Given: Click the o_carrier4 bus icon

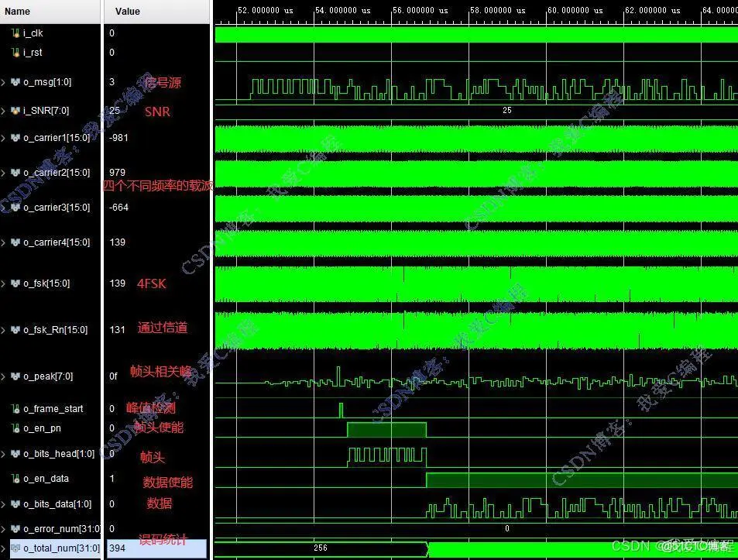Looking at the screenshot, I should 15,242.
